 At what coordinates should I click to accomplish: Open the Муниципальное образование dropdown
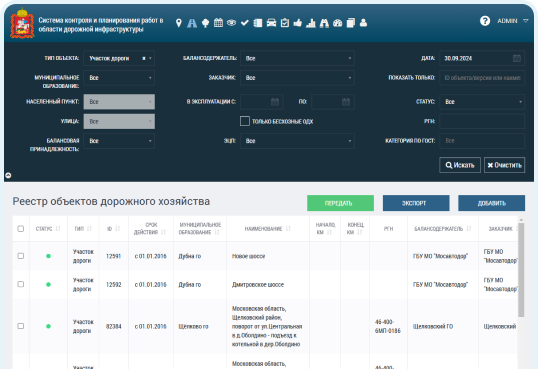(119, 78)
